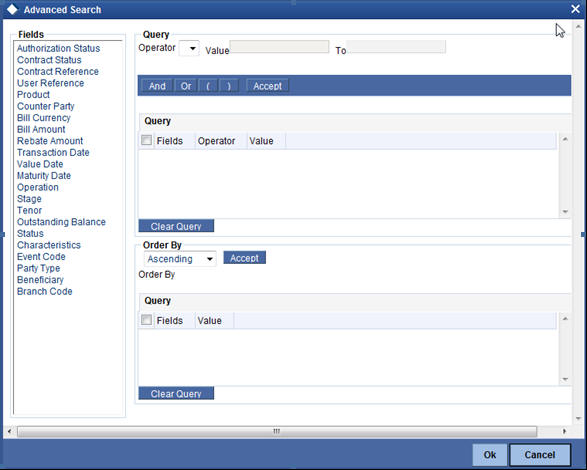587x470 pixels.
Task: Insert a closing parenthesis
Action: pos(229,86)
